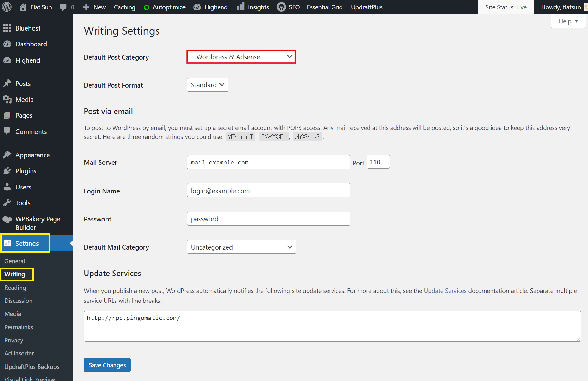Screen dimensions: 588x381
Task: Click the Flat Sun home icon
Action: click(23, 7)
